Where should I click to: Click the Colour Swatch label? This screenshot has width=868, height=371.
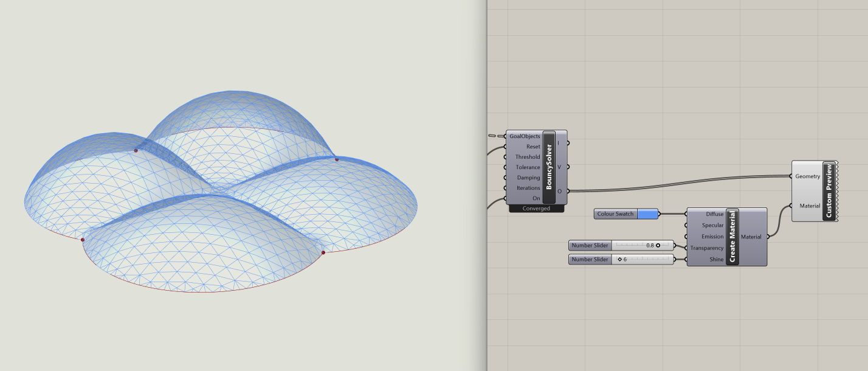pyautogui.click(x=615, y=214)
